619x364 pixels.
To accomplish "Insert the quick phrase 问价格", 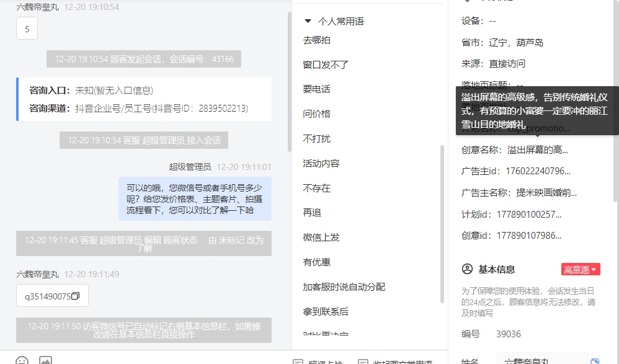I will (316, 114).
